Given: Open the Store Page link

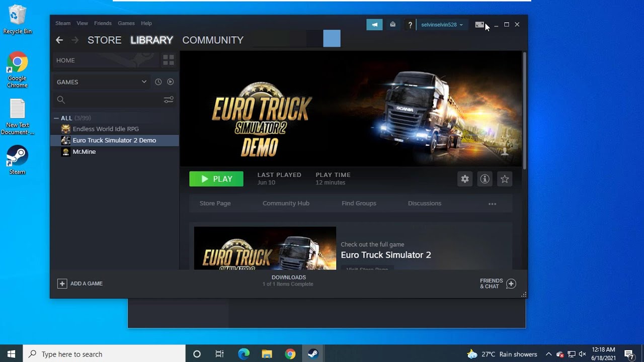Looking at the screenshot, I should 215,204.
